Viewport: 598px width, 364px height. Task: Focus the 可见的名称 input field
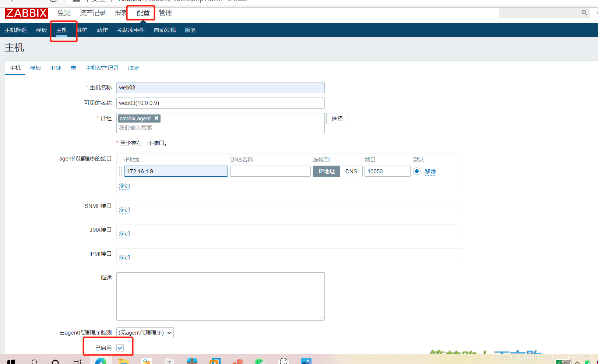click(221, 103)
